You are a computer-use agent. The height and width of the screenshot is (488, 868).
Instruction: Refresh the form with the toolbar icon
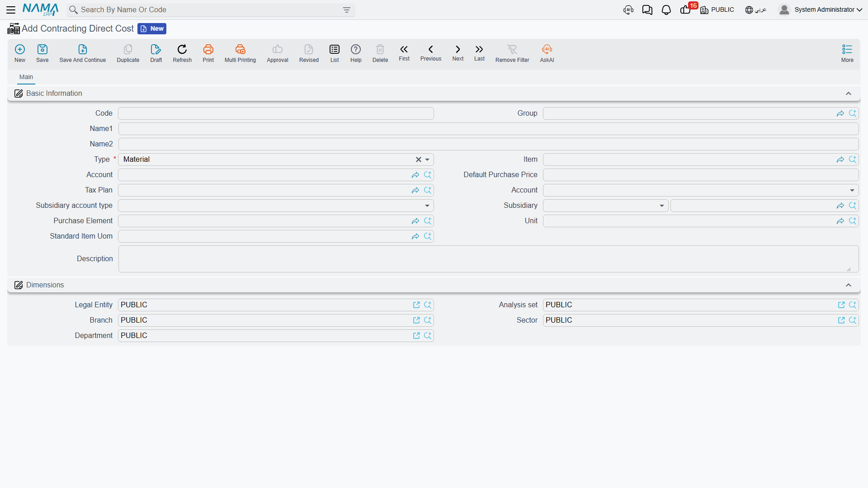[182, 53]
